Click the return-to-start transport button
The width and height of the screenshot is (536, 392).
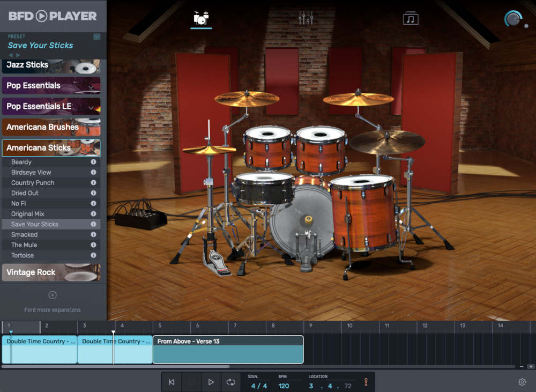click(x=172, y=382)
